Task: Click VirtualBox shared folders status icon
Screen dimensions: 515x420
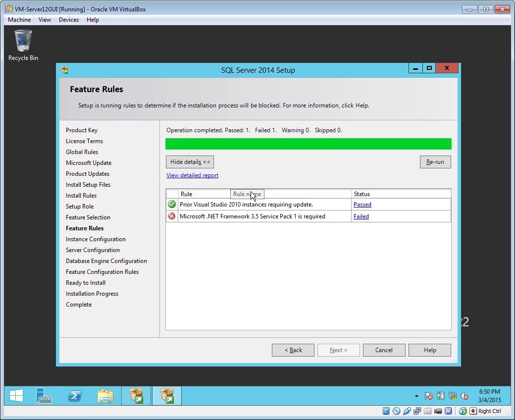Action: click(x=428, y=411)
